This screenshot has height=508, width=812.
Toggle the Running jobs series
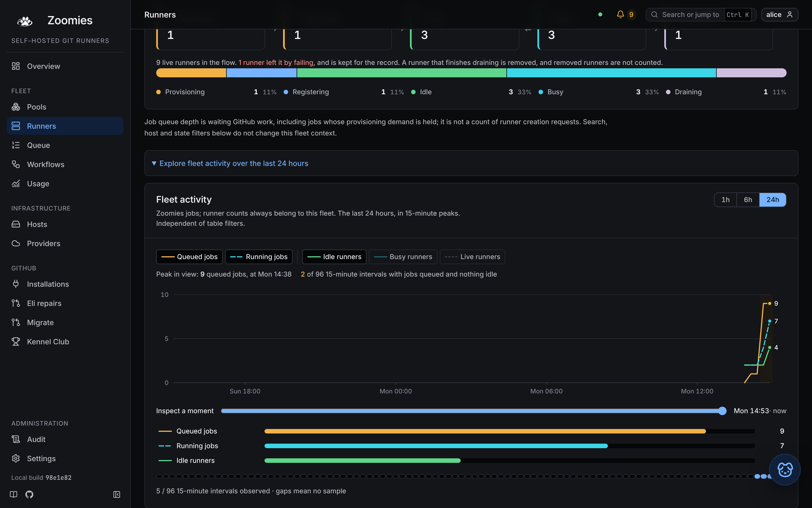(x=259, y=257)
